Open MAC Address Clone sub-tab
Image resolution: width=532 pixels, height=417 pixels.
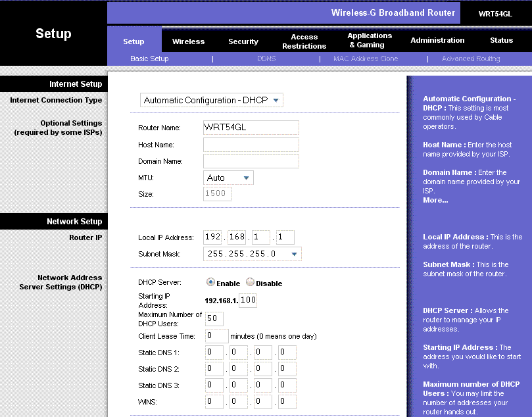[366, 59]
